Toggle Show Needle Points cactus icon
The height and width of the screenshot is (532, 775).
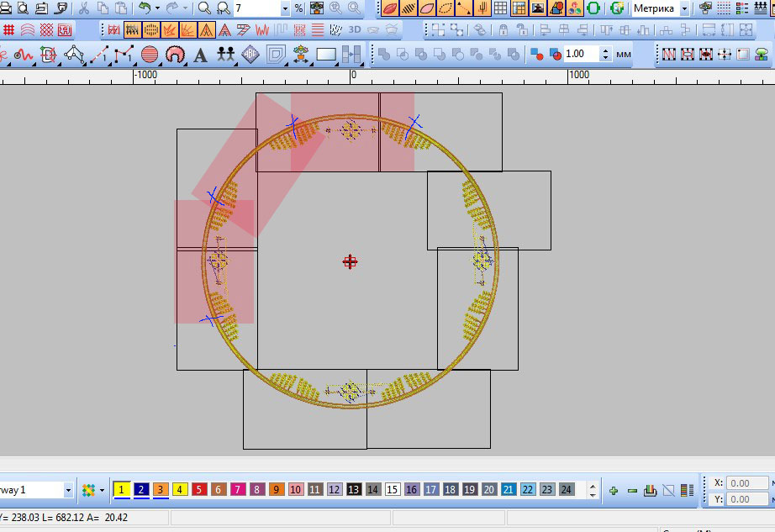[x=482, y=8]
